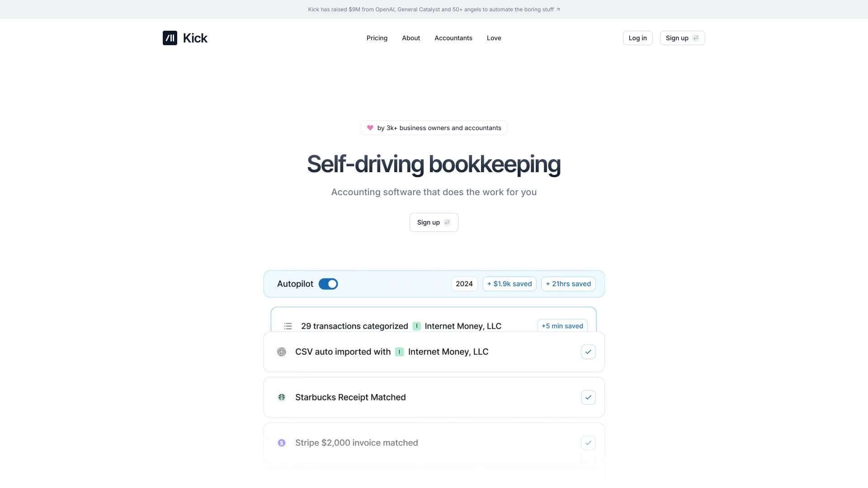
Task: Click the heart icon in the badge
Action: pyautogui.click(x=369, y=128)
